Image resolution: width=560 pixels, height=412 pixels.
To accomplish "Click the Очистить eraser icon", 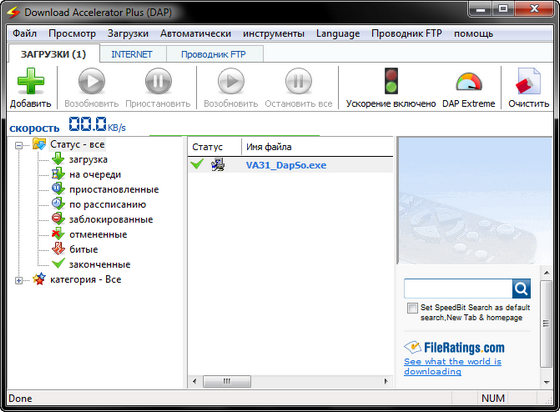I will pos(528,81).
